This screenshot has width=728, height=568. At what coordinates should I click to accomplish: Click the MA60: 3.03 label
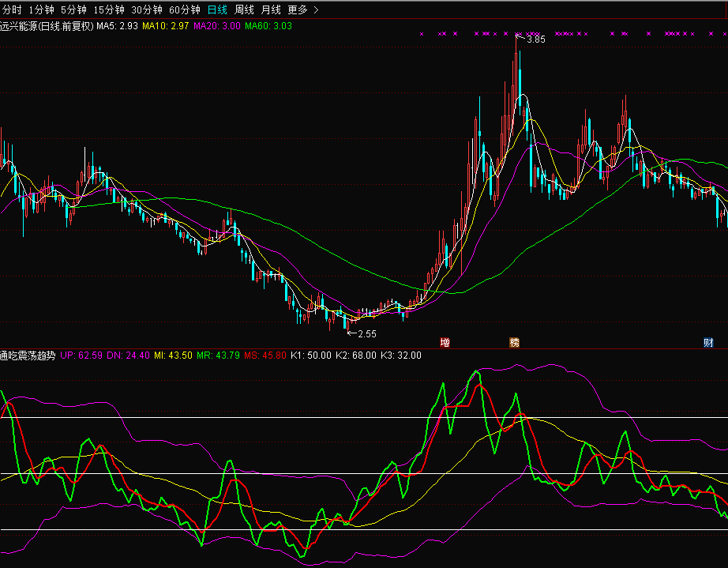point(268,26)
